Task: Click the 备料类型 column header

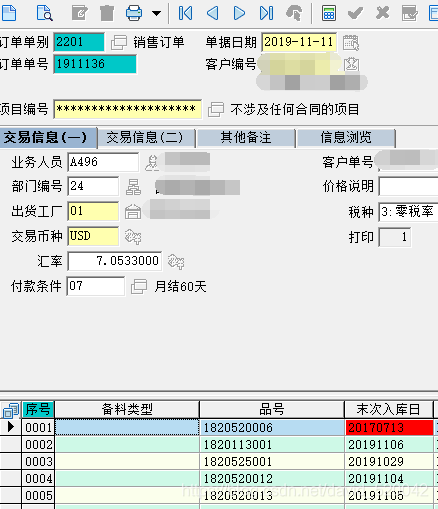Action: click(x=127, y=409)
